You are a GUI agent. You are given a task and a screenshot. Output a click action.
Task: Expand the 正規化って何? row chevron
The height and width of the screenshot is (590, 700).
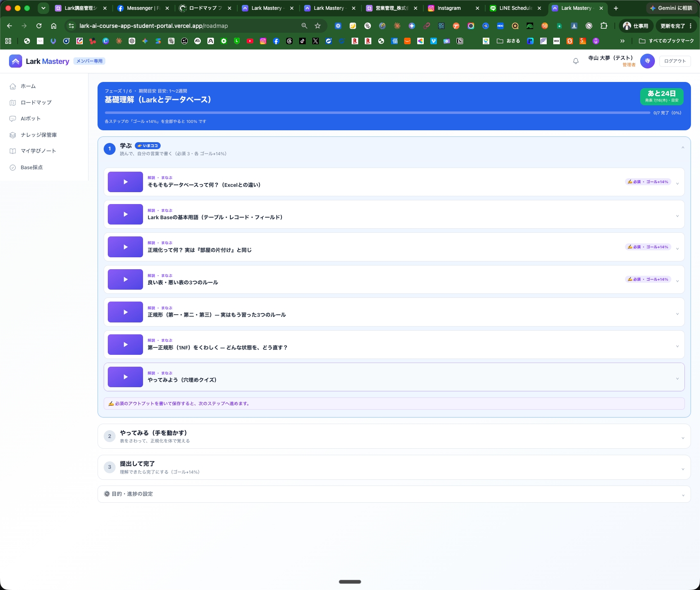677,249
